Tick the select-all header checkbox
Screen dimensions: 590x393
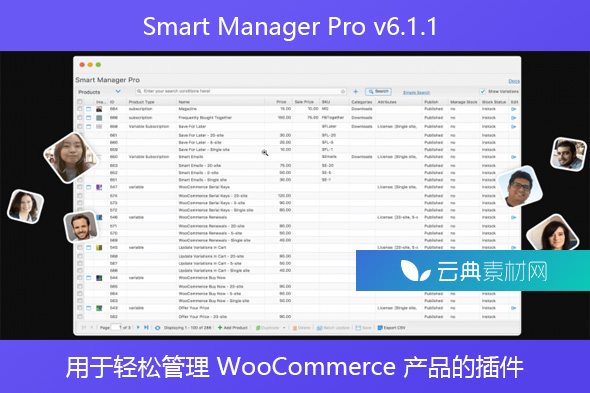[x=80, y=102]
